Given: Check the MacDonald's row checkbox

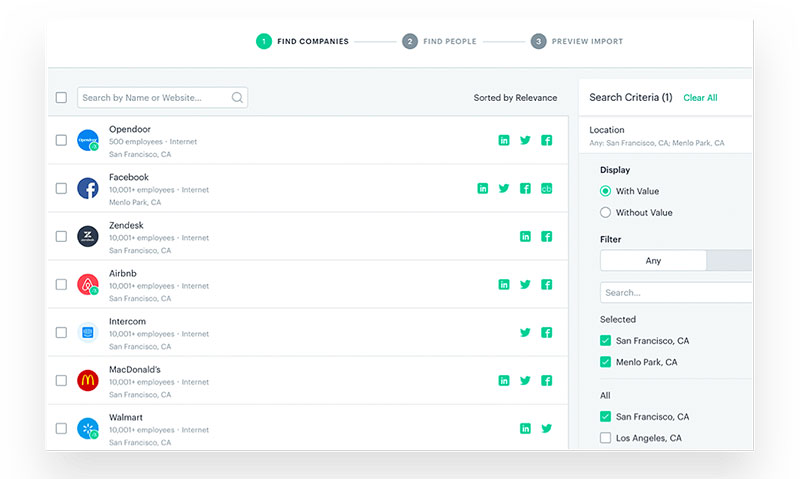Looking at the screenshot, I should coord(61,381).
